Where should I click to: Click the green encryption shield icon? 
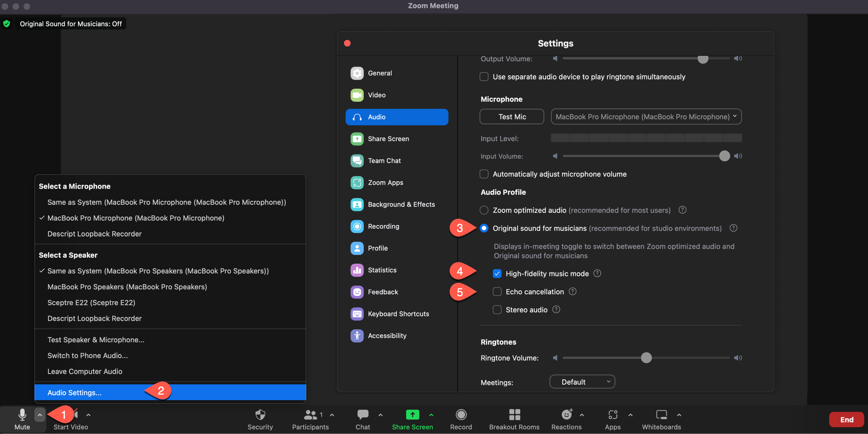(7, 24)
